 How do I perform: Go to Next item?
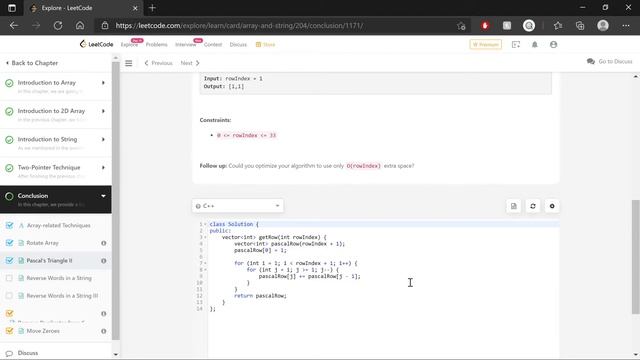pos(190,63)
